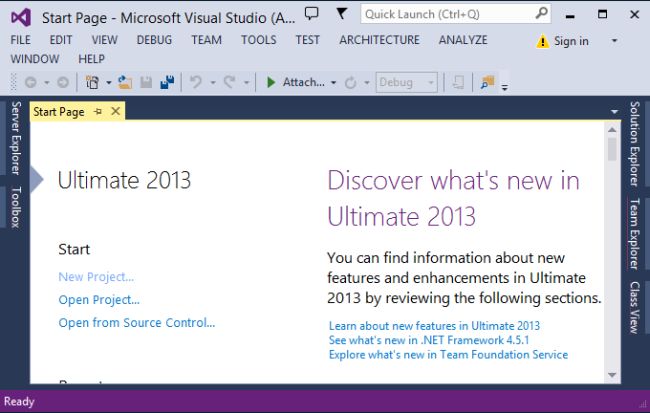Expand the Undo history dropdown arrow
This screenshot has height=413, width=650.
[213, 83]
